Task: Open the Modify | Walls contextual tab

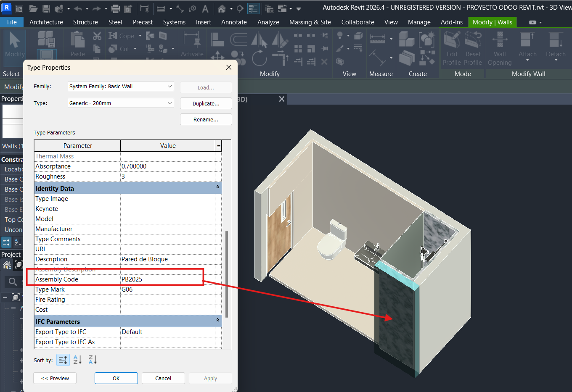Action: (x=492, y=22)
